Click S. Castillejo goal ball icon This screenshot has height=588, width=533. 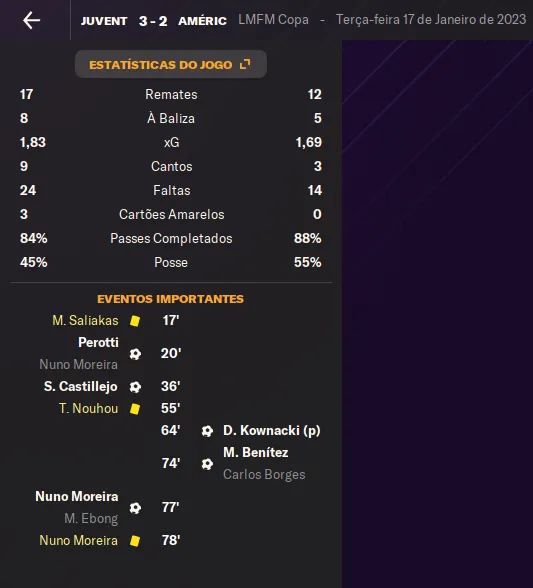pos(135,387)
